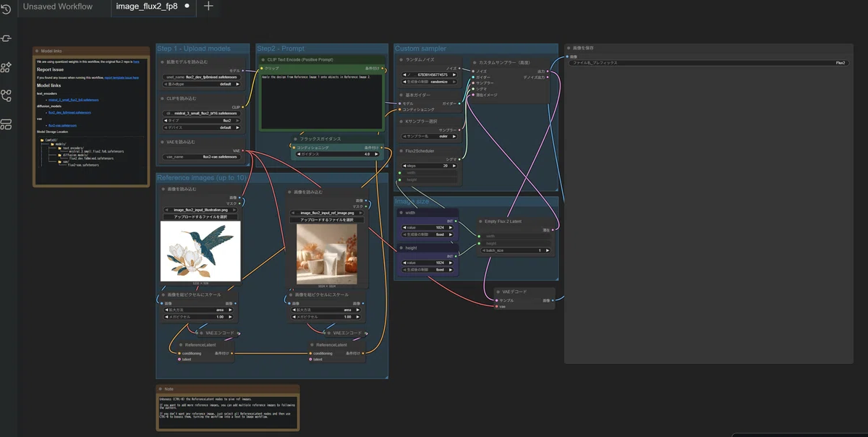The image size is (868, 437).
Task: Open 生成後の制御 randomize dropdown
Action: pos(427,82)
